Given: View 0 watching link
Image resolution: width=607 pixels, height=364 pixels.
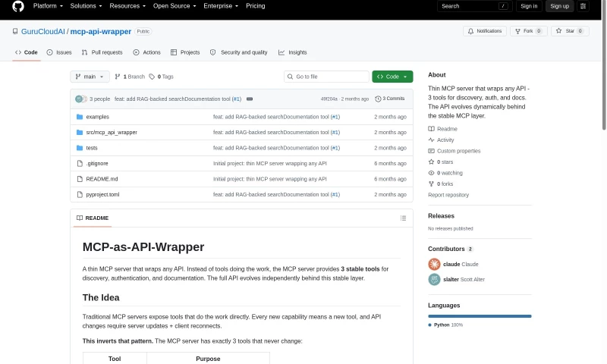Looking at the screenshot, I should 445,173.
